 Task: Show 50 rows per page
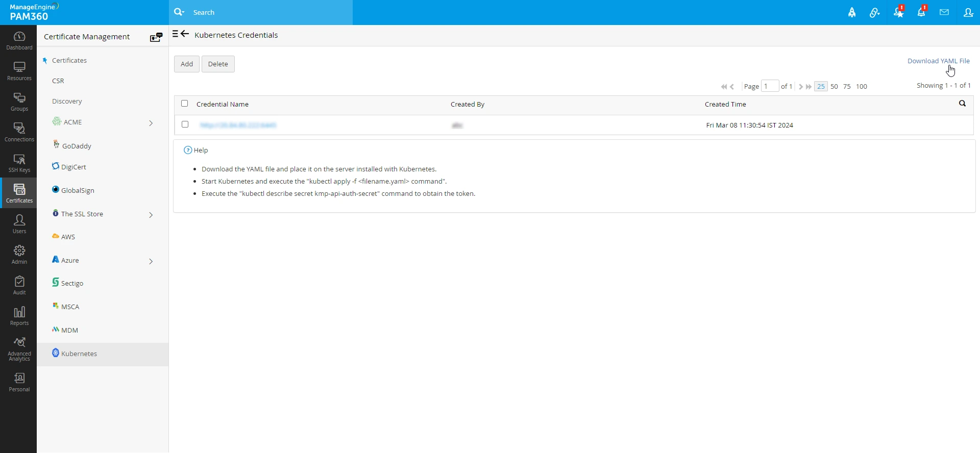[834, 86]
